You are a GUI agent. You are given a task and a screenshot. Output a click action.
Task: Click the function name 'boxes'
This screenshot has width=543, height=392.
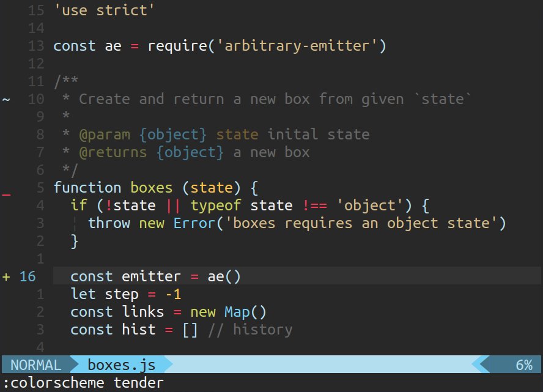click(x=151, y=188)
